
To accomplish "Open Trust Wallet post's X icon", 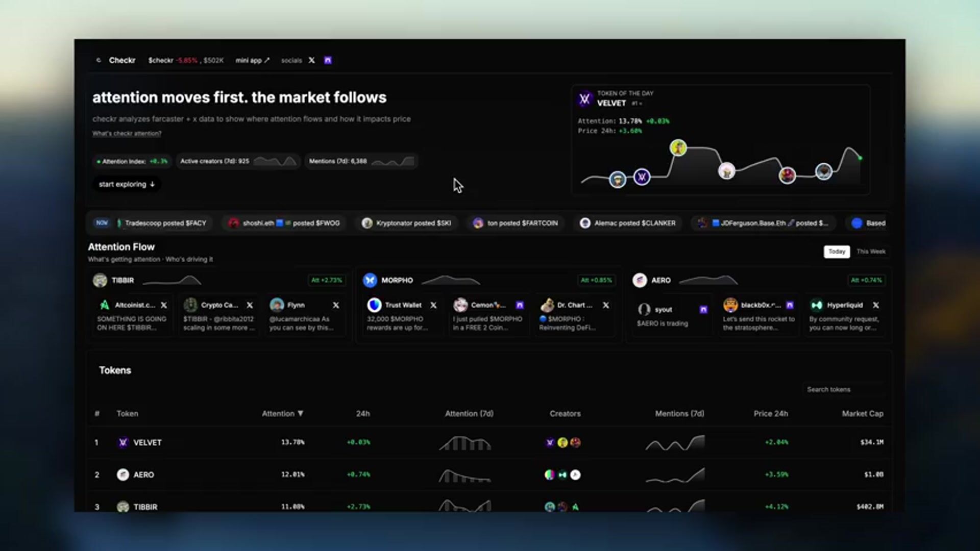I will pos(433,305).
